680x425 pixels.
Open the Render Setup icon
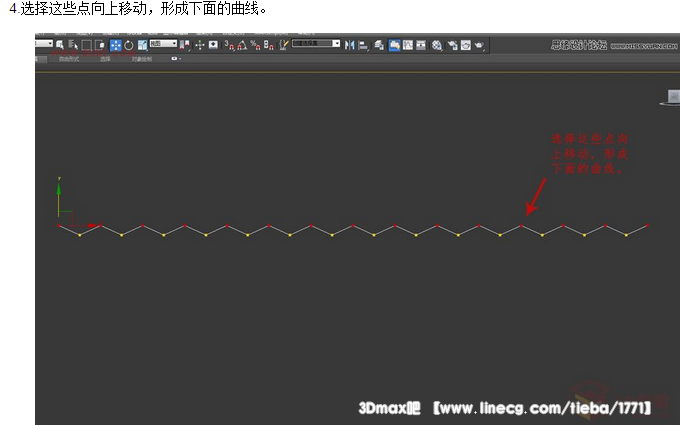coord(452,45)
